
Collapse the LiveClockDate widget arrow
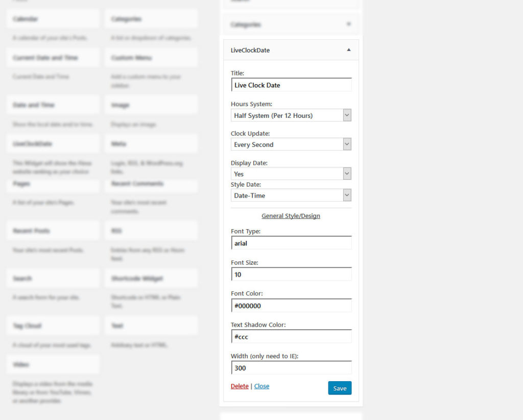pyautogui.click(x=349, y=50)
